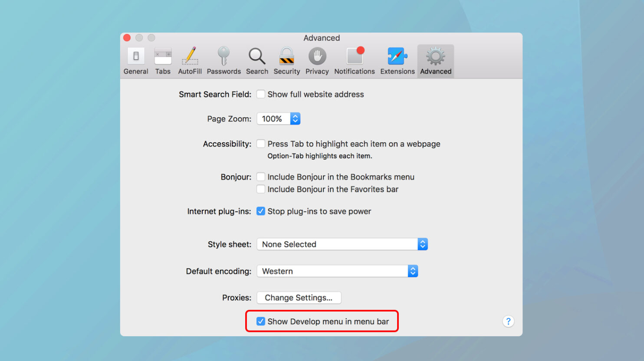
Task: Uncheck Show Develop menu in menu bar
Action: pyautogui.click(x=260, y=321)
